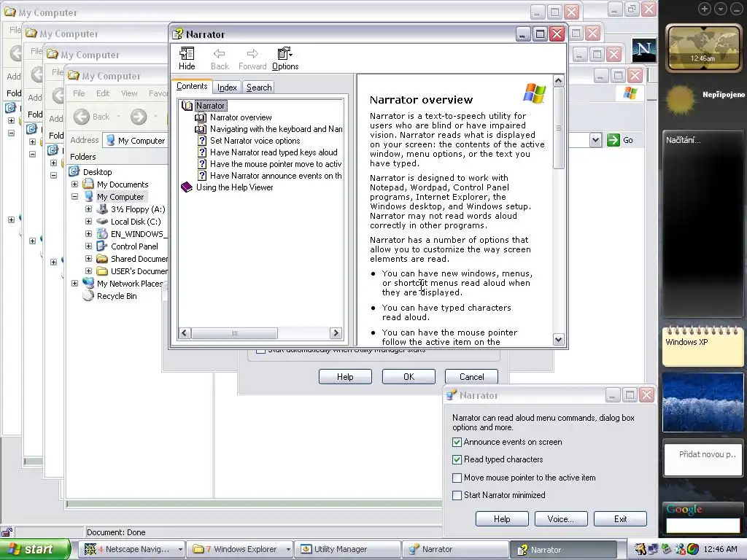Viewport: 747px width, 560px height.
Task: Click the scroll-up arrow of help content pane
Action: [x=558, y=80]
